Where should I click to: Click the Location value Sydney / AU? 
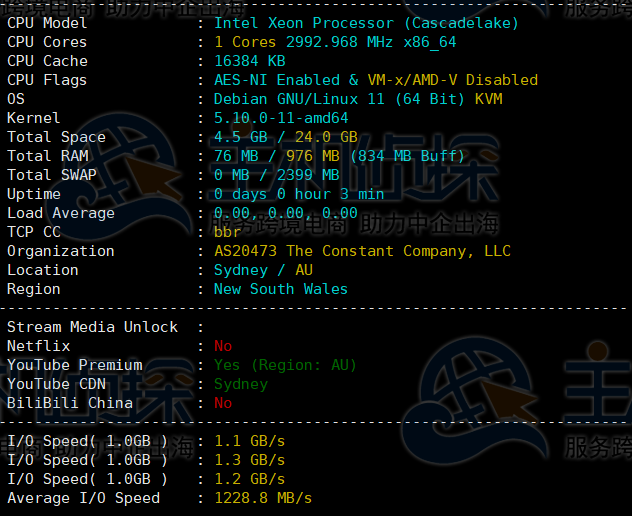pyautogui.click(x=263, y=270)
